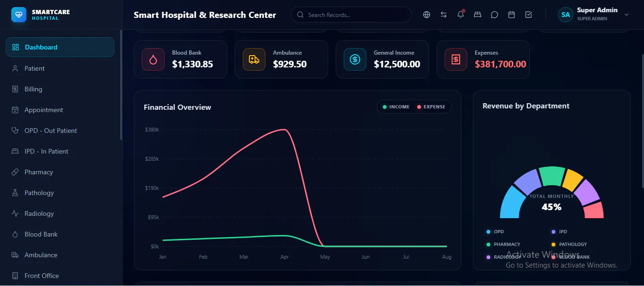Click the sidebar vertical scrollbar
The height and width of the screenshot is (286, 644).
pyautogui.click(x=121, y=85)
